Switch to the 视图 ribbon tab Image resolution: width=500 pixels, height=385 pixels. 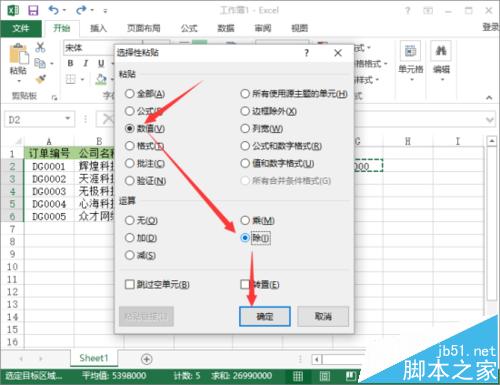point(299,28)
